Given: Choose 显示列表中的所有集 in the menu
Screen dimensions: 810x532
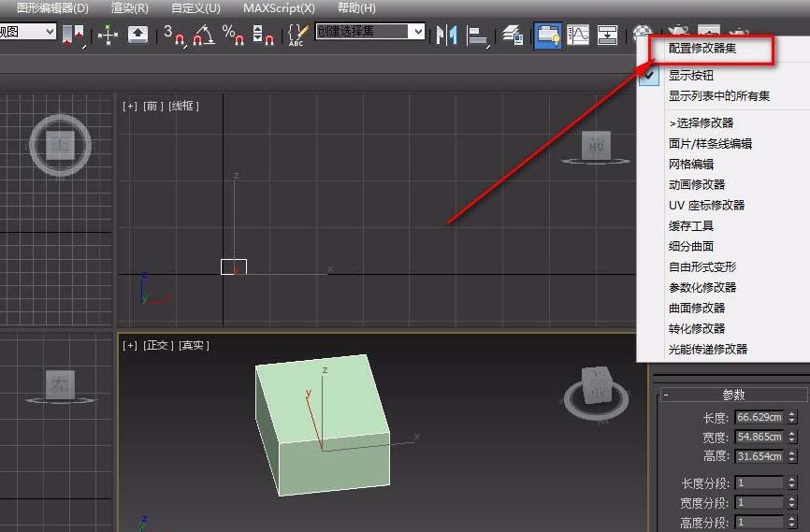Looking at the screenshot, I should point(718,95).
